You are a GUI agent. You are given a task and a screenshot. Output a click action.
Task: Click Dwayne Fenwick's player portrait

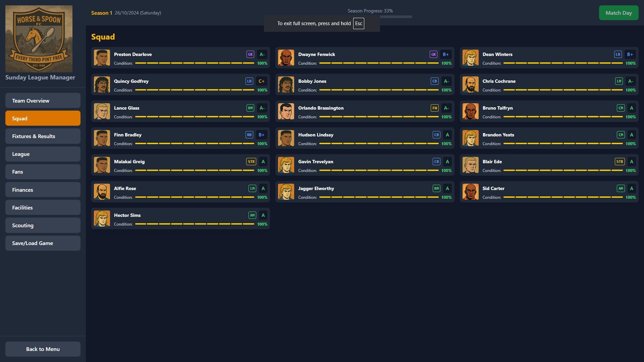[x=286, y=57]
